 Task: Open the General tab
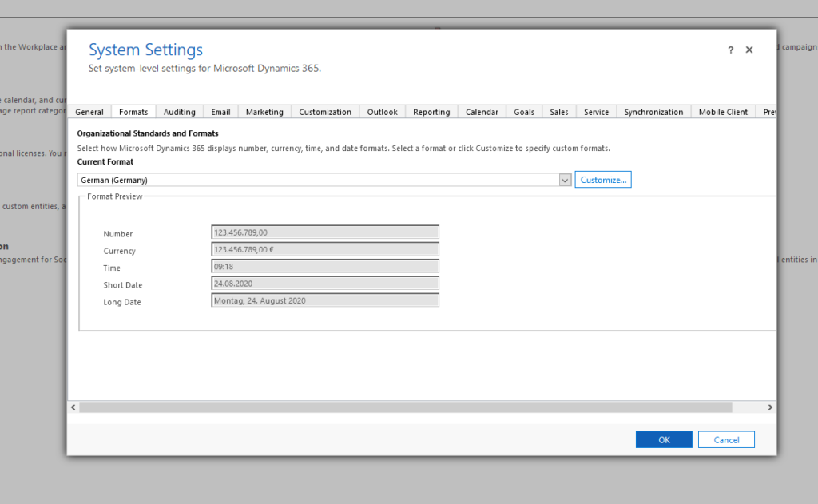89,112
